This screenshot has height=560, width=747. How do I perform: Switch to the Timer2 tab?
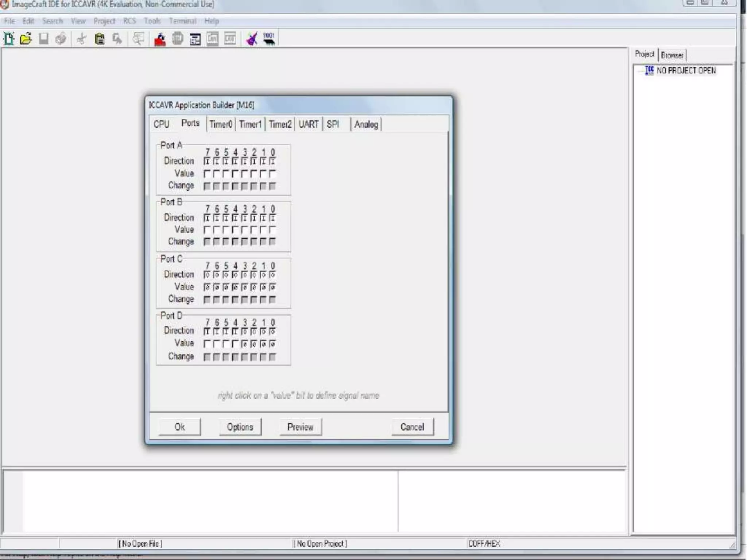(280, 124)
